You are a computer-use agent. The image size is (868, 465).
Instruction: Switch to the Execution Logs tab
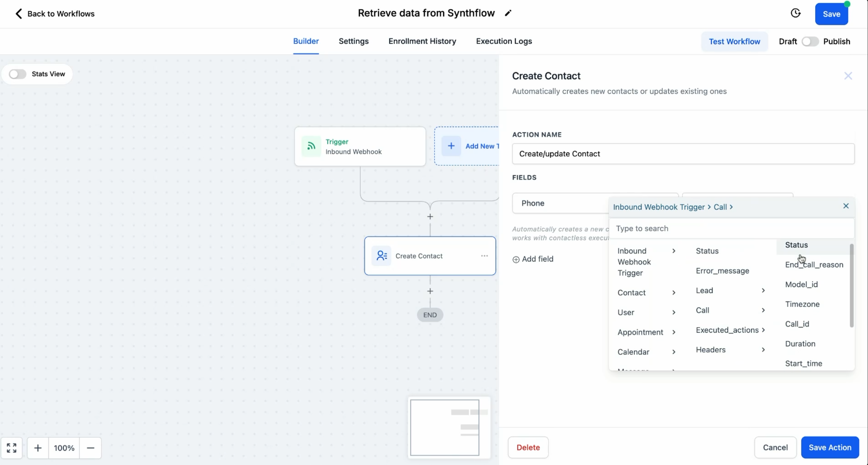tap(504, 41)
